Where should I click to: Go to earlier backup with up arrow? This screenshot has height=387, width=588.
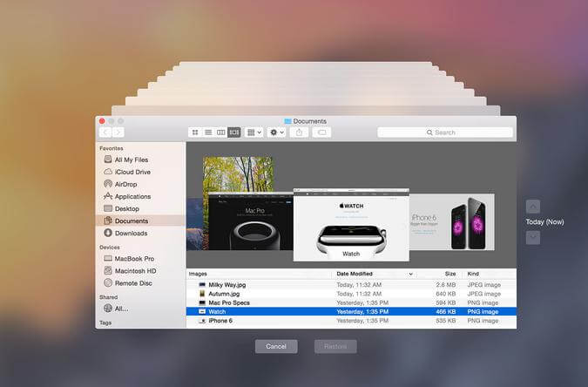533,207
